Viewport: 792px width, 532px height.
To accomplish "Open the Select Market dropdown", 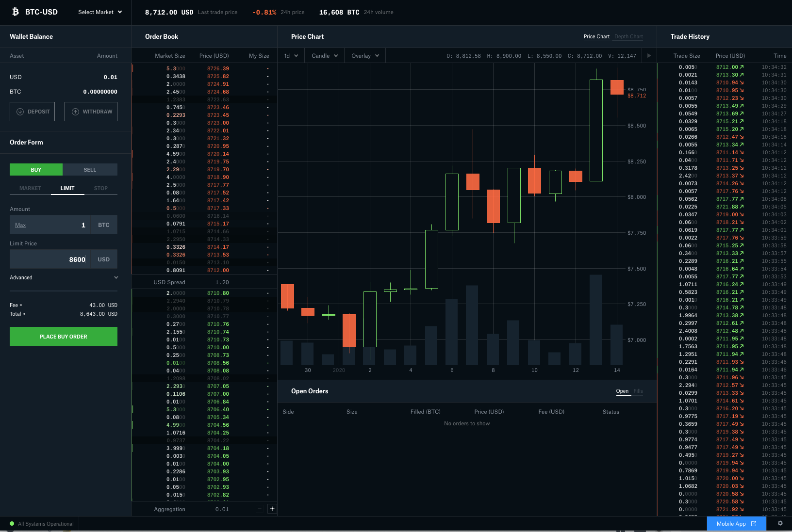I will 99,12.
